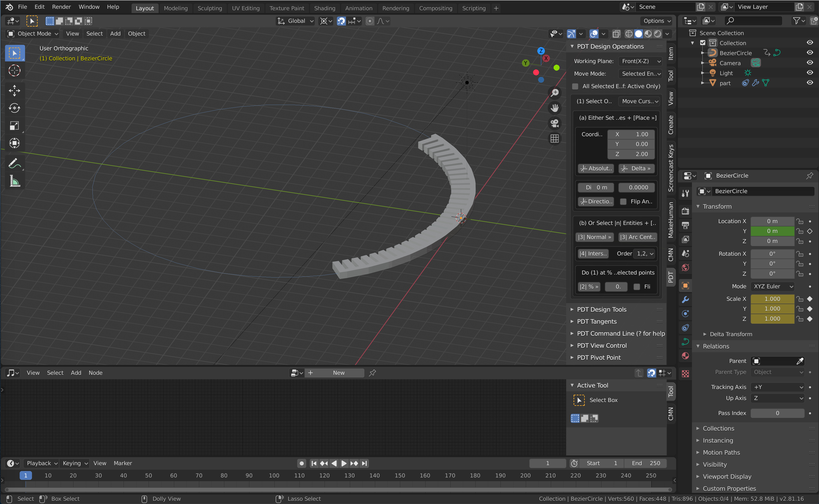Click the |3| Normal » button
The image size is (819, 504).
click(x=594, y=237)
